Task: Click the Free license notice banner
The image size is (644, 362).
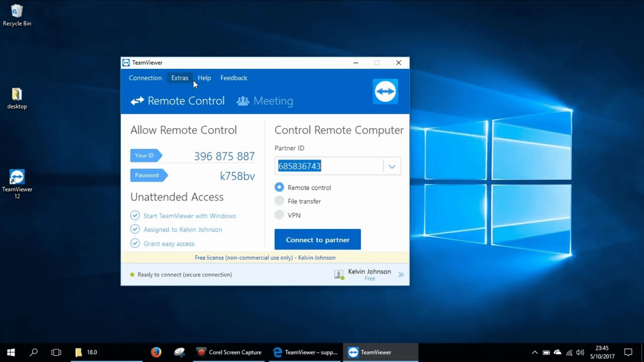Action: 265,257
